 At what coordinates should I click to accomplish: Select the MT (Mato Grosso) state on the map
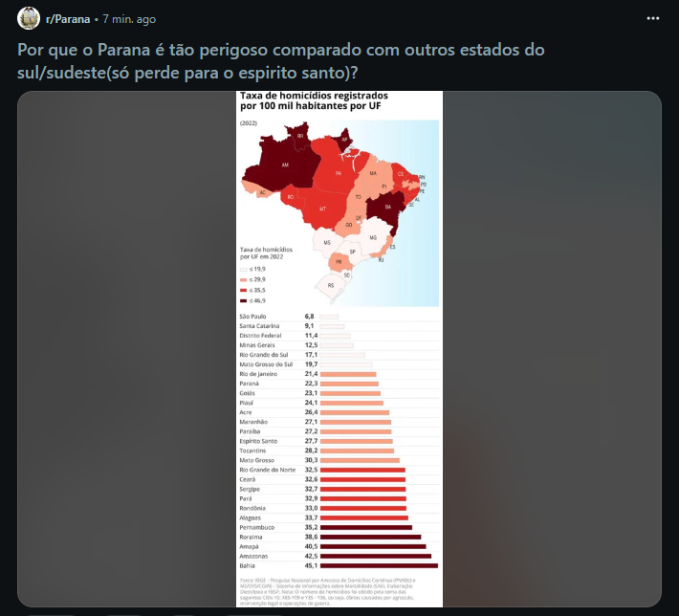pos(322,209)
